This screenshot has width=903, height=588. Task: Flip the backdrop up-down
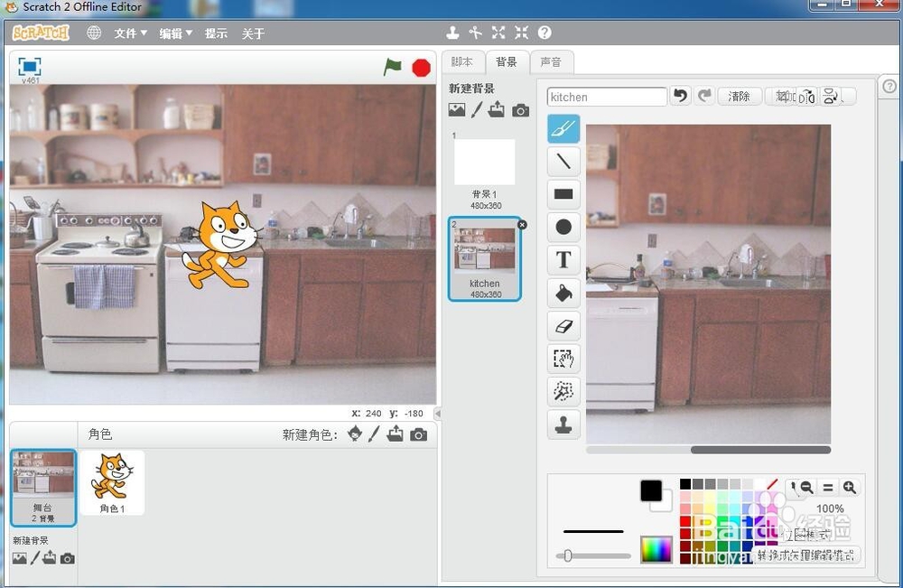point(831,96)
